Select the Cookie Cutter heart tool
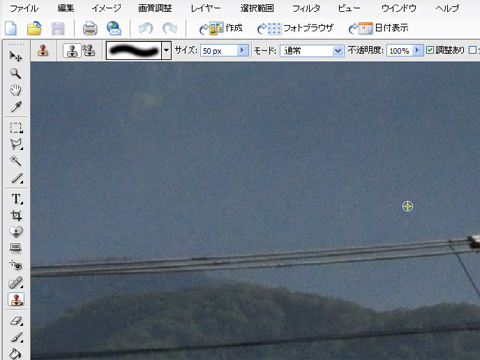This screenshot has width=480, height=360. point(16,232)
